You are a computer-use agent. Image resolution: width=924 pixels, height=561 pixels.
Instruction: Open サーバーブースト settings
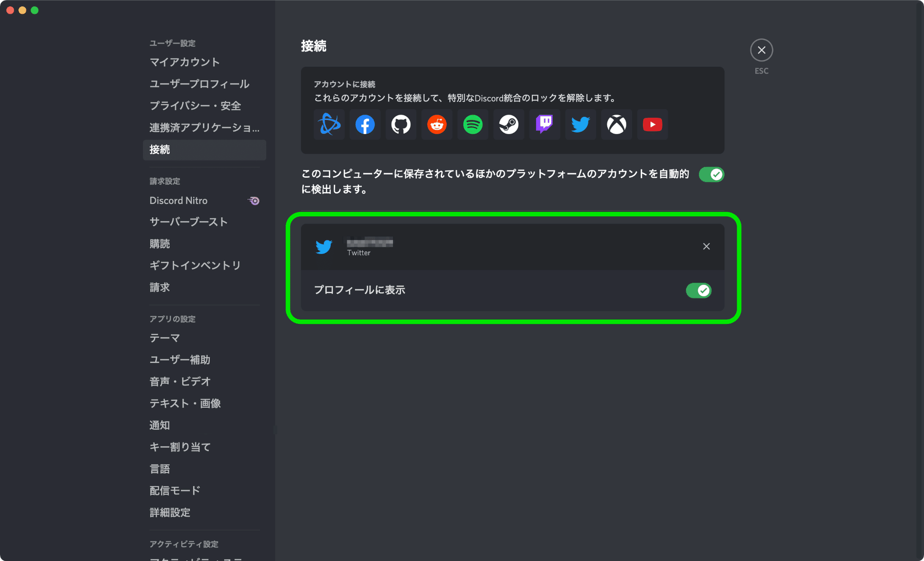click(188, 222)
